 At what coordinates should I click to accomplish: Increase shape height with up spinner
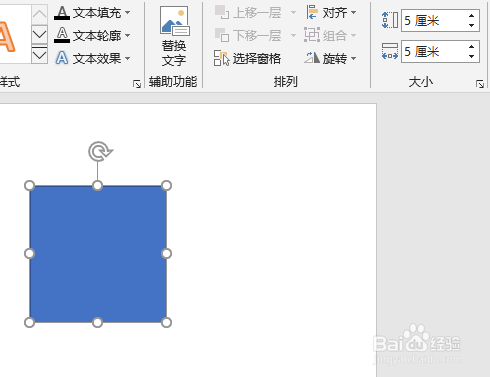coord(471,16)
